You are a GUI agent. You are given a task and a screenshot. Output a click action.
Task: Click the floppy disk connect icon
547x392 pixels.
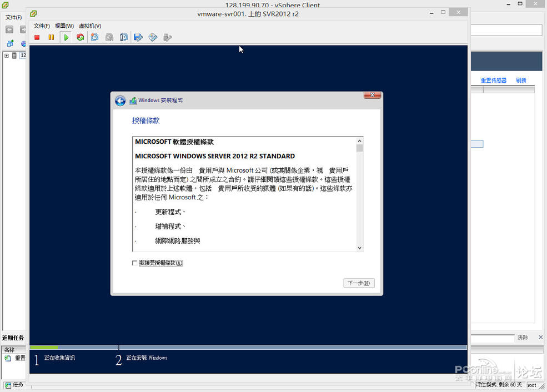138,37
